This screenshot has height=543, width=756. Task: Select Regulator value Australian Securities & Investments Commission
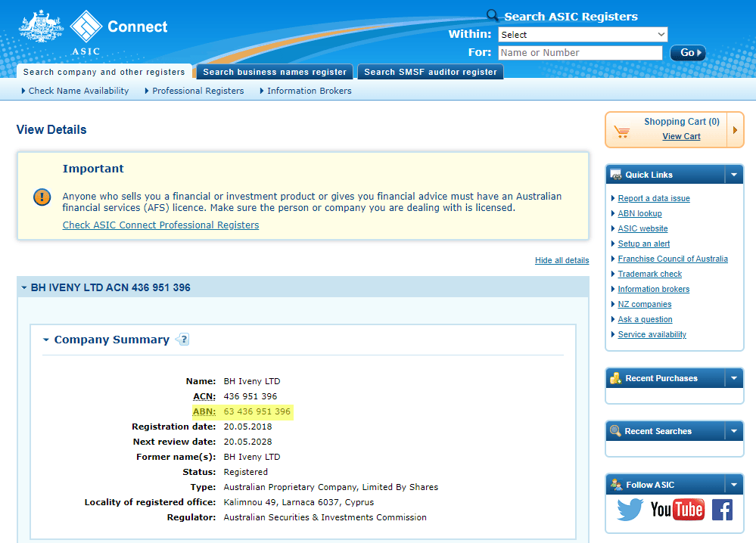click(325, 517)
